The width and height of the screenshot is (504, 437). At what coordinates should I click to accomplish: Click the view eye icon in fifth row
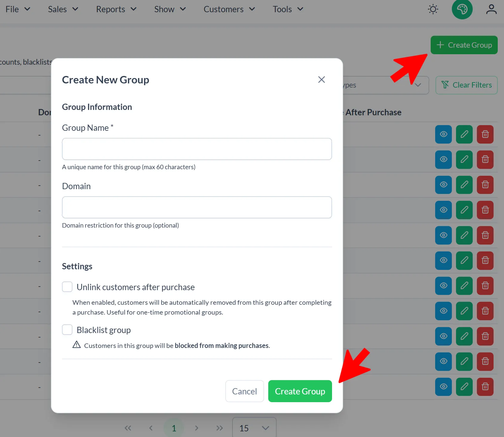click(x=443, y=235)
